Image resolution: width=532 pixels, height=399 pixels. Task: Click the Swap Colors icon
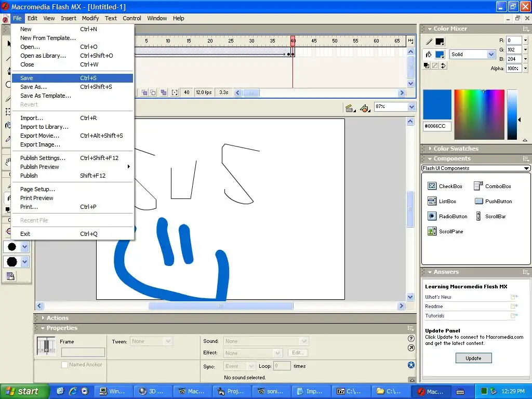[x=443, y=65]
